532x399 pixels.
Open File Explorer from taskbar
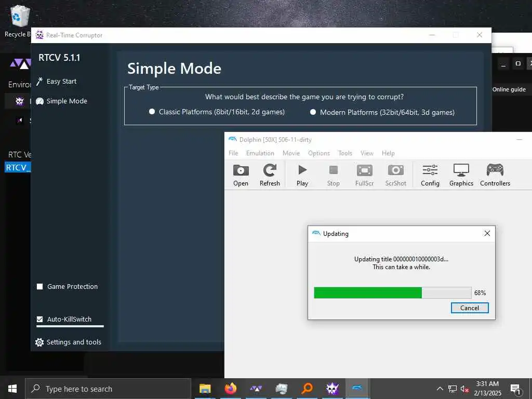point(205,389)
